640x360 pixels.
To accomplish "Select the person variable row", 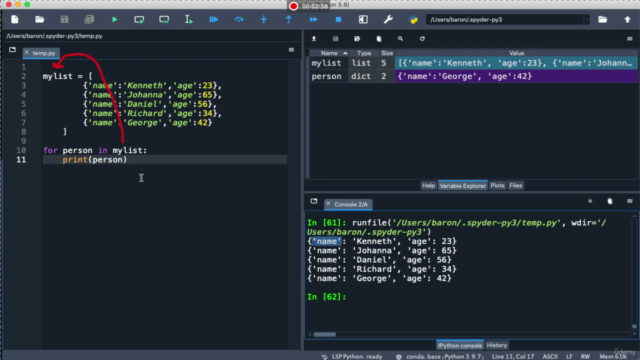I will click(473, 76).
